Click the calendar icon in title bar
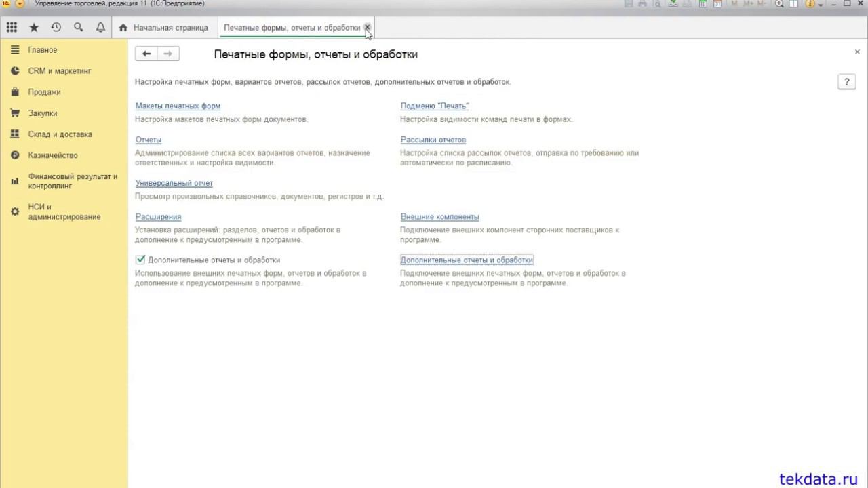The width and height of the screenshot is (868, 488). [717, 4]
